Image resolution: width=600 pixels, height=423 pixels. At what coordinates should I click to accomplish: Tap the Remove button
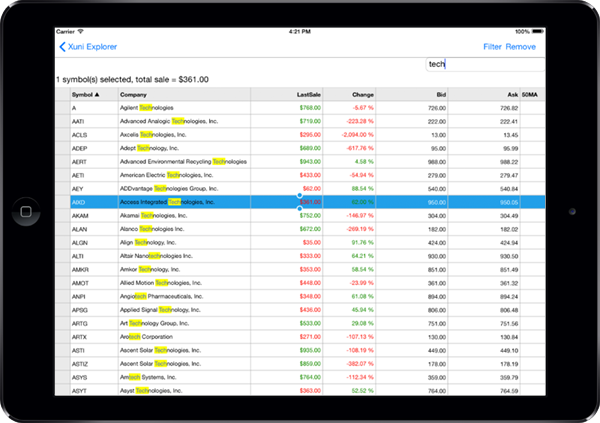point(520,47)
